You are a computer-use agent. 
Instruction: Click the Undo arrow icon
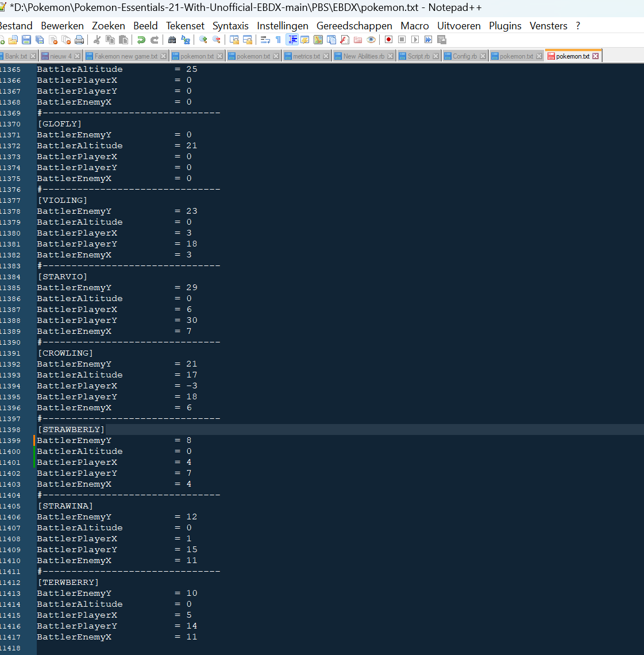click(x=141, y=40)
